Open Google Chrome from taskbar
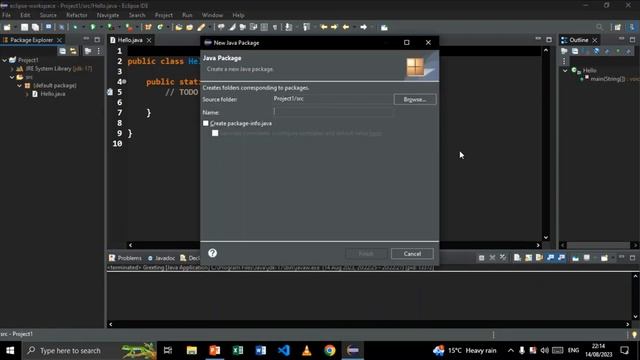The image size is (640, 360). click(330, 350)
